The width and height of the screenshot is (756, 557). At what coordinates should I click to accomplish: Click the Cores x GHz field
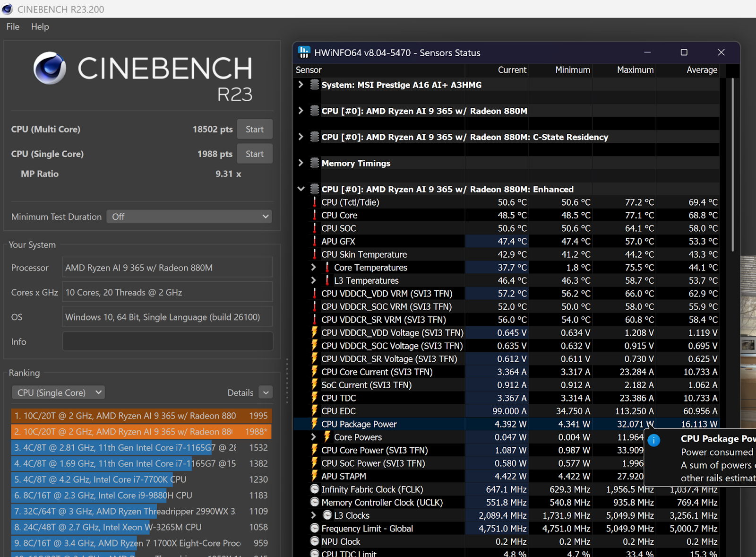(167, 292)
